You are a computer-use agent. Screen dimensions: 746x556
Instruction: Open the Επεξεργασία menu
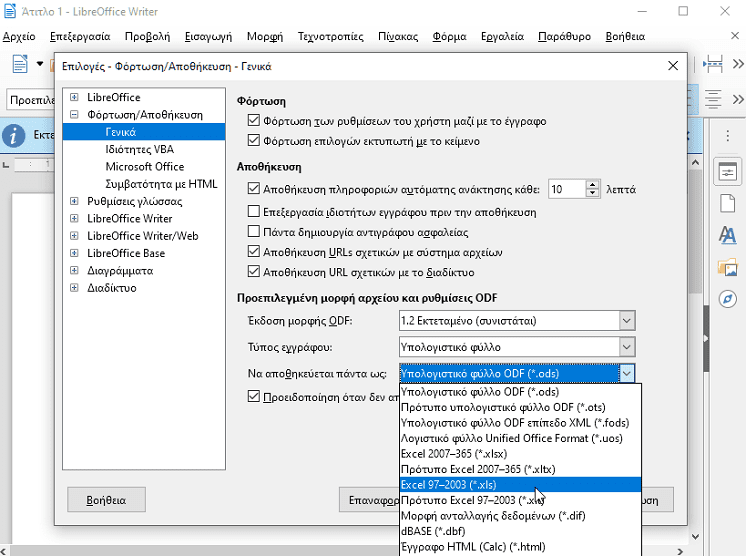click(80, 36)
